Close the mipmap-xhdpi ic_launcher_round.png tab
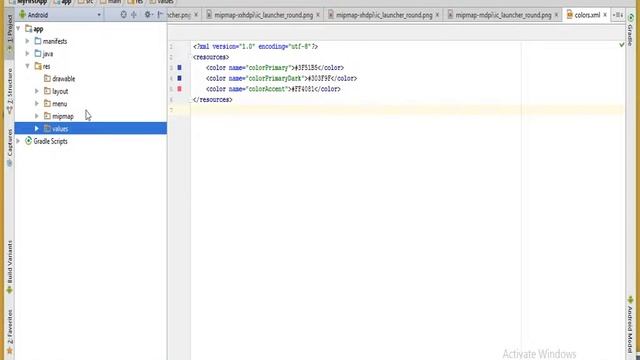640x360 pixels. point(437,15)
